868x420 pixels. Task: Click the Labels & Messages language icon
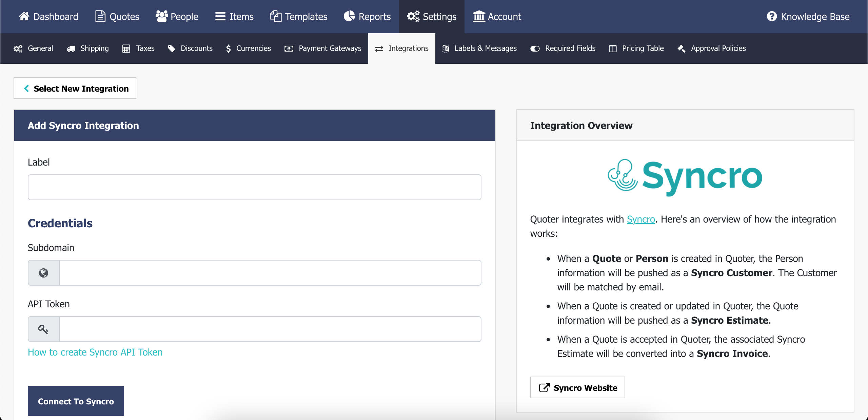(x=446, y=49)
